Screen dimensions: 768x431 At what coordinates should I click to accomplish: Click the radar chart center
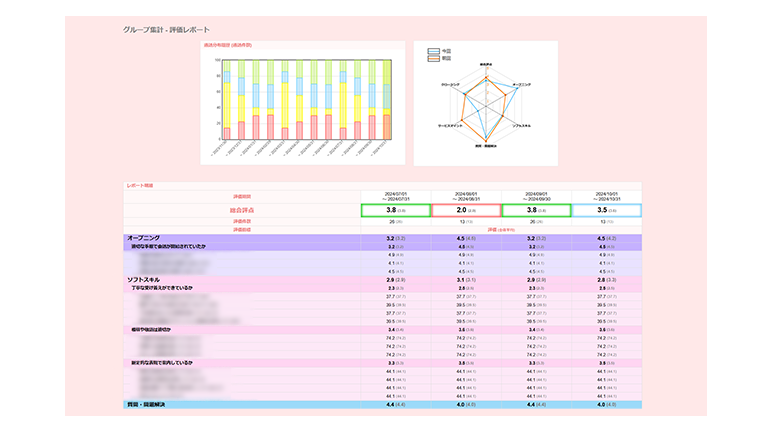486,104
